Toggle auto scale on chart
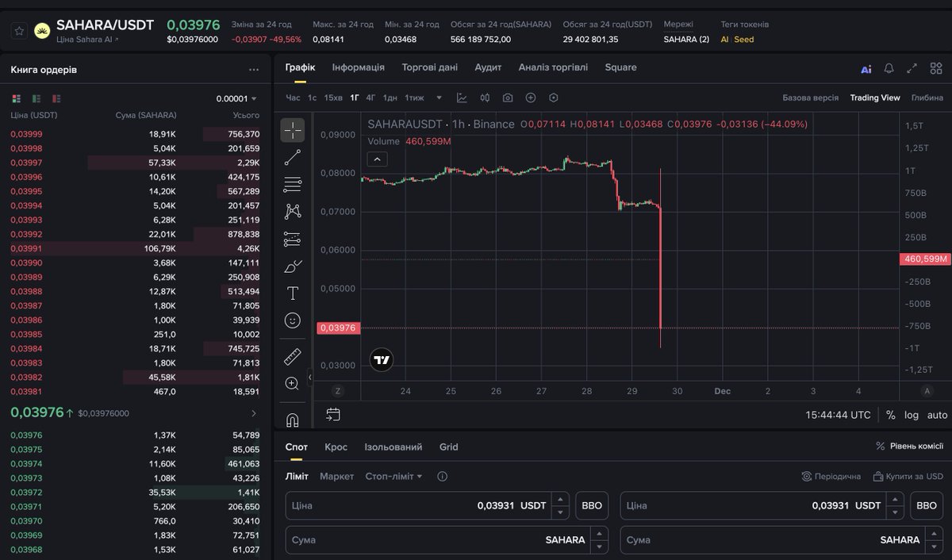This screenshot has width=952, height=560. (x=937, y=415)
